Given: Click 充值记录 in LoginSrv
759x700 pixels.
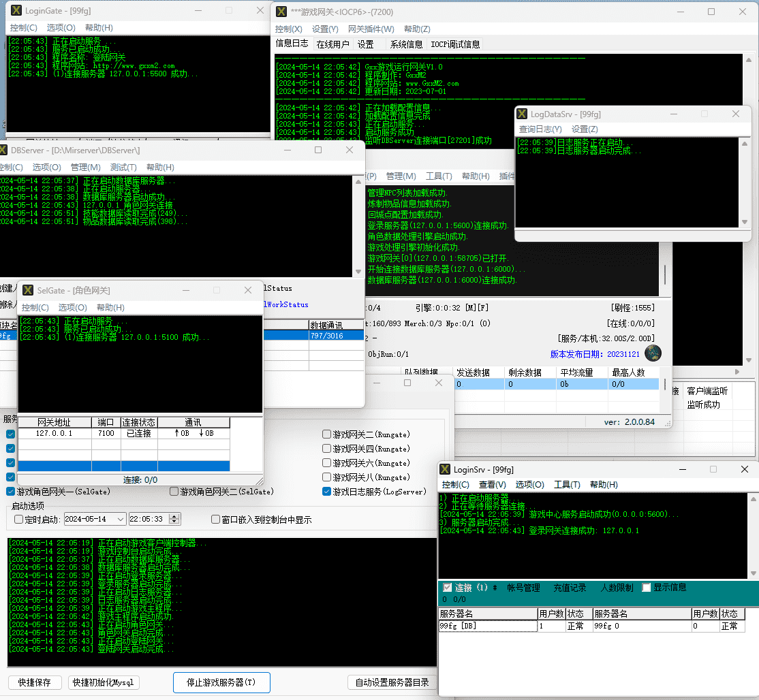Looking at the screenshot, I should coord(570,587).
